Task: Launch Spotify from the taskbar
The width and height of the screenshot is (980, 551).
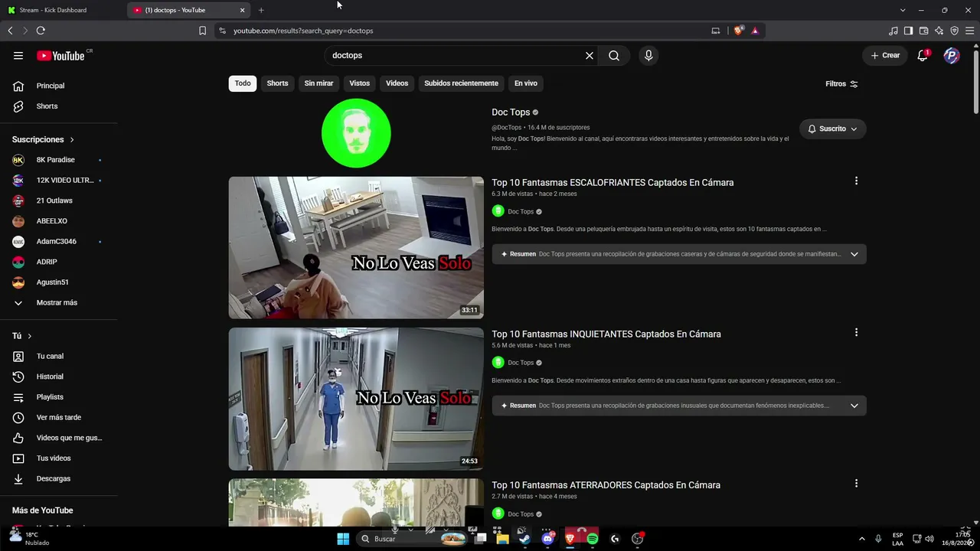Action: [593, 539]
